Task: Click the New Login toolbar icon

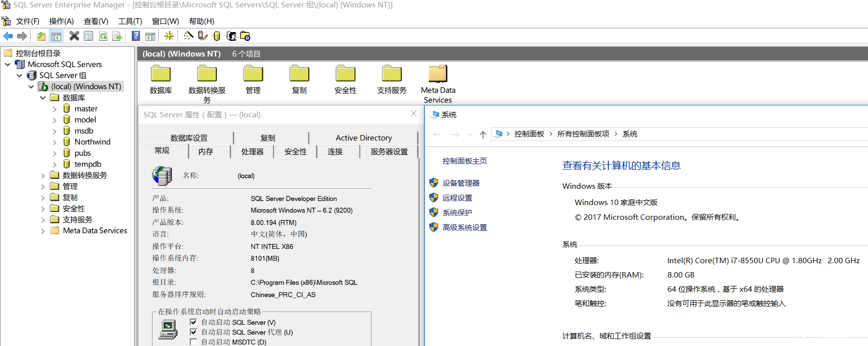Action: 231,36
